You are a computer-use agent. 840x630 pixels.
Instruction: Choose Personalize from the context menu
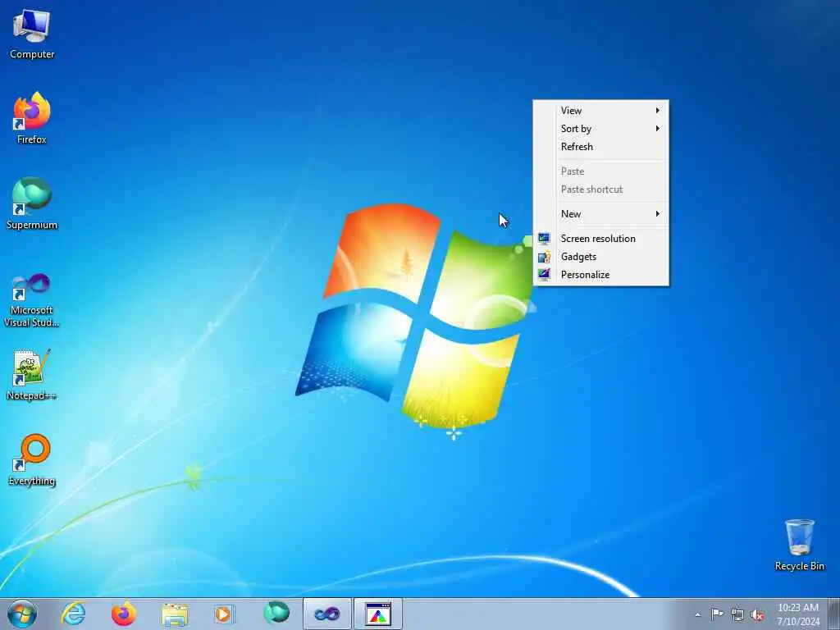600,275
